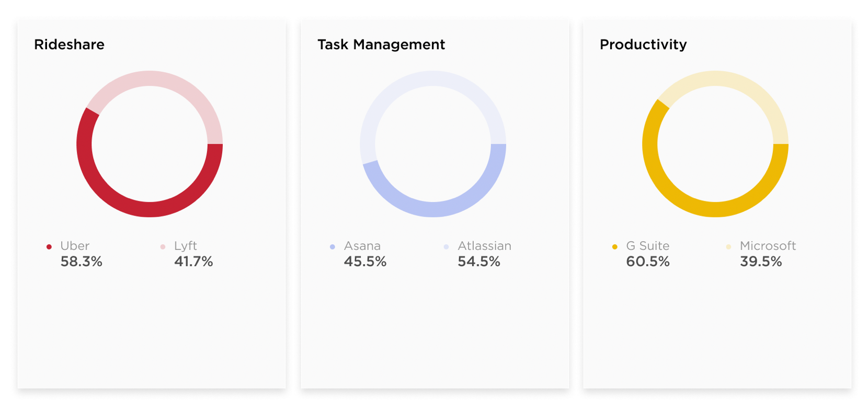Image resolution: width=868 pixels, height=409 pixels.
Task: Click the yellow G Suite legend dot
Action: [x=615, y=247]
